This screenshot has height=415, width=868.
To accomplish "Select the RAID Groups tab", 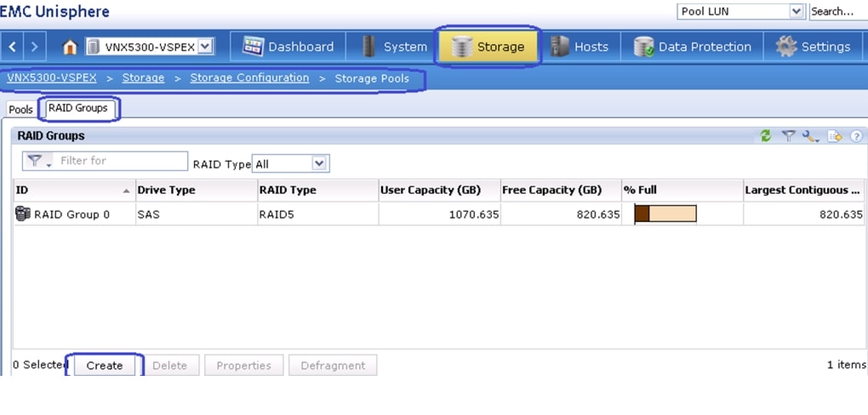I will click(x=78, y=109).
